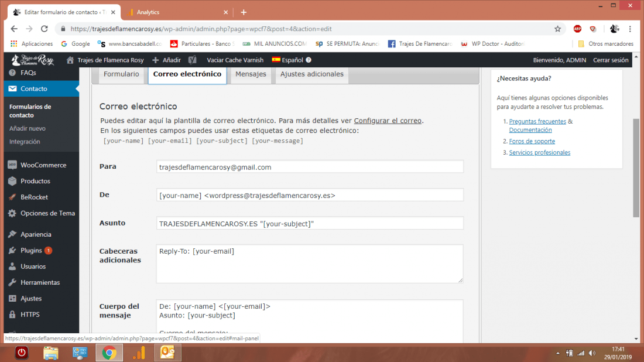644x362 pixels.
Task: Click the red power button in taskbar
Action: [22, 353]
